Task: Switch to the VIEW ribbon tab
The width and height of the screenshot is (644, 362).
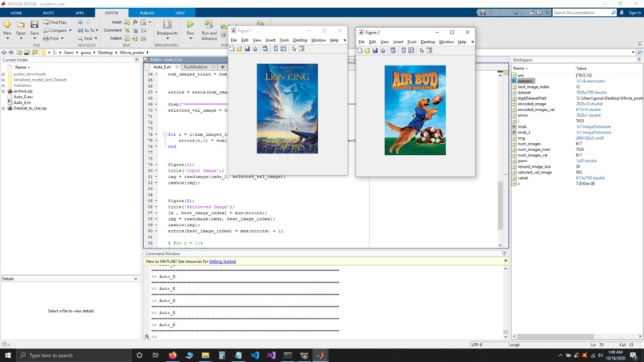Action: tap(180, 13)
